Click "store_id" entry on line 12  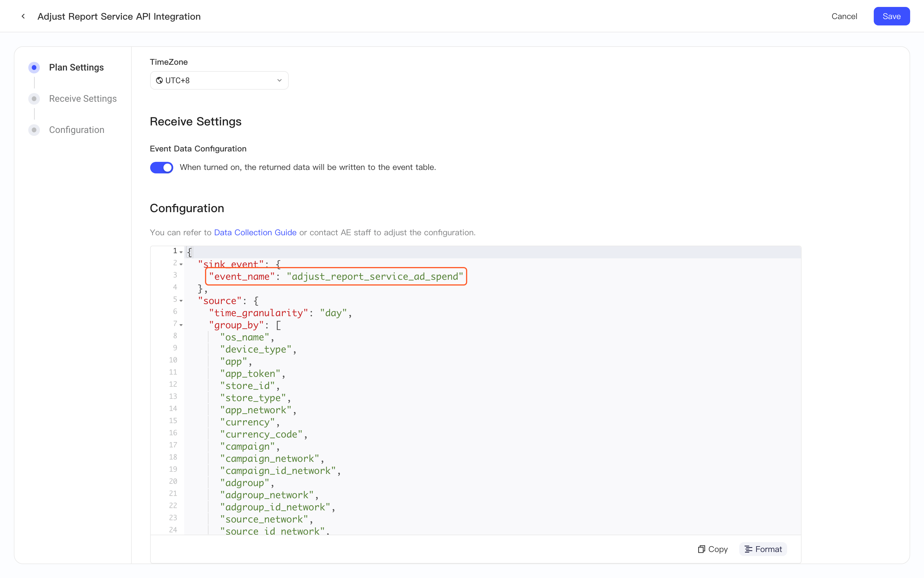[x=247, y=386]
